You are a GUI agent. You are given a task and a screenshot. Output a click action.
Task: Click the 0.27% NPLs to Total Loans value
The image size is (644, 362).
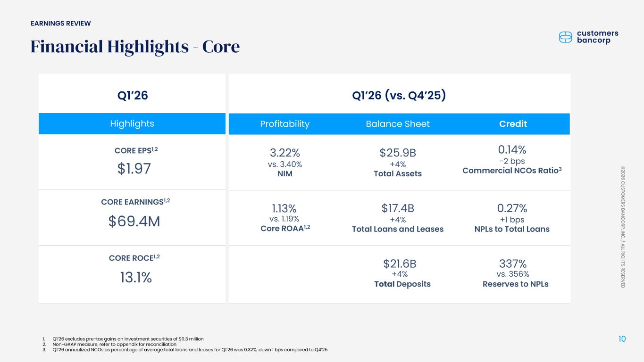512,208
